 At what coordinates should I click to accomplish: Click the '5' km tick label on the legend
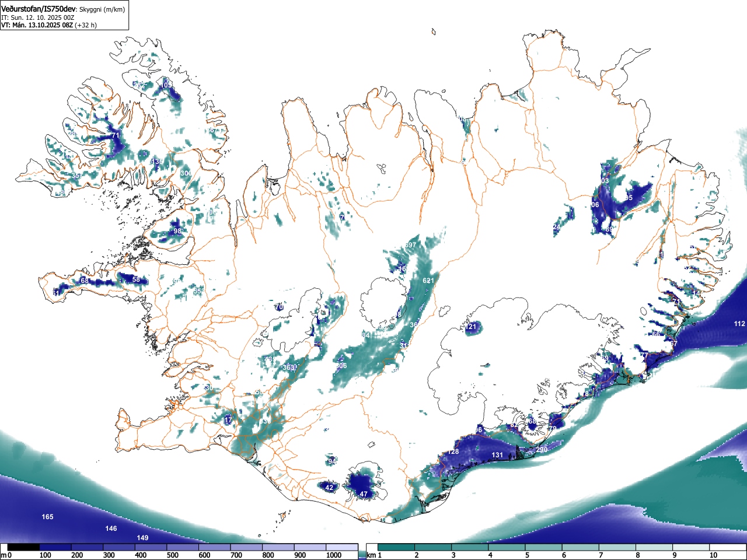527,555
